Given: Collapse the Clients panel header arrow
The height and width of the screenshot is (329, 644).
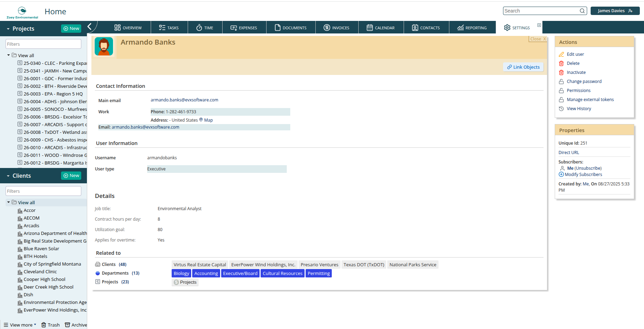Looking at the screenshot, I should pos(8,176).
